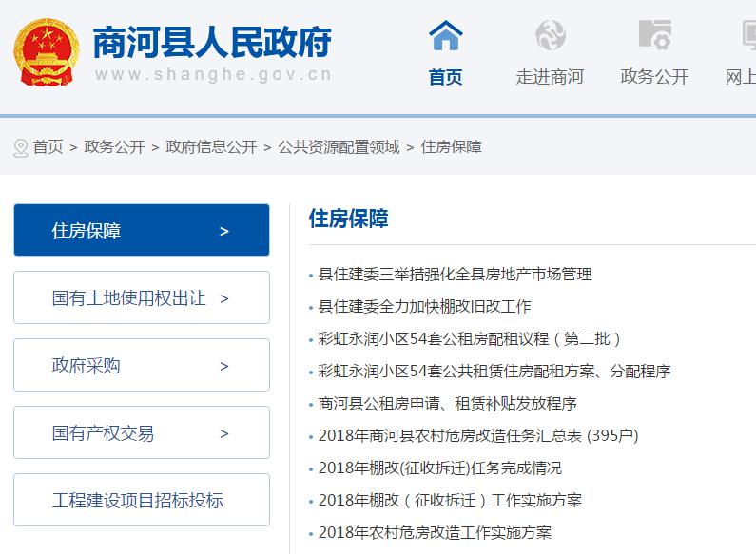This screenshot has height=554, width=756.
Task: Open the 政务公开 navigation tab
Action: (x=654, y=77)
